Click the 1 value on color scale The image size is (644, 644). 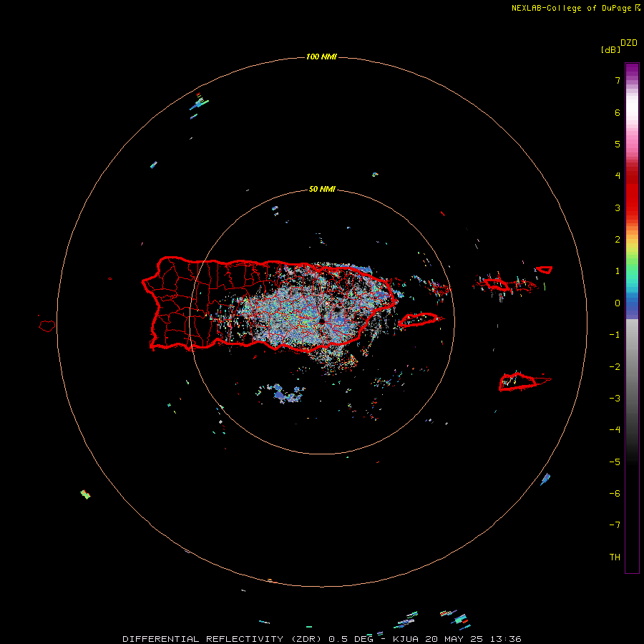click(x=618, y=271)
